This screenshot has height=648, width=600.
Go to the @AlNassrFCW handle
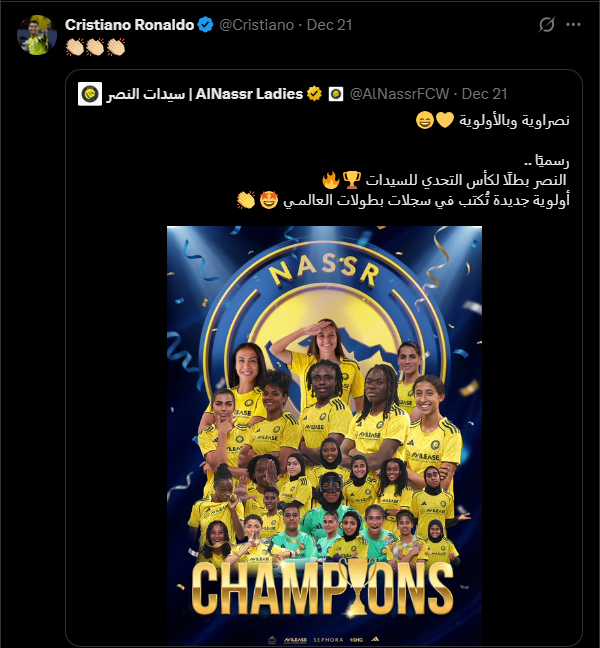pos(397,94)
